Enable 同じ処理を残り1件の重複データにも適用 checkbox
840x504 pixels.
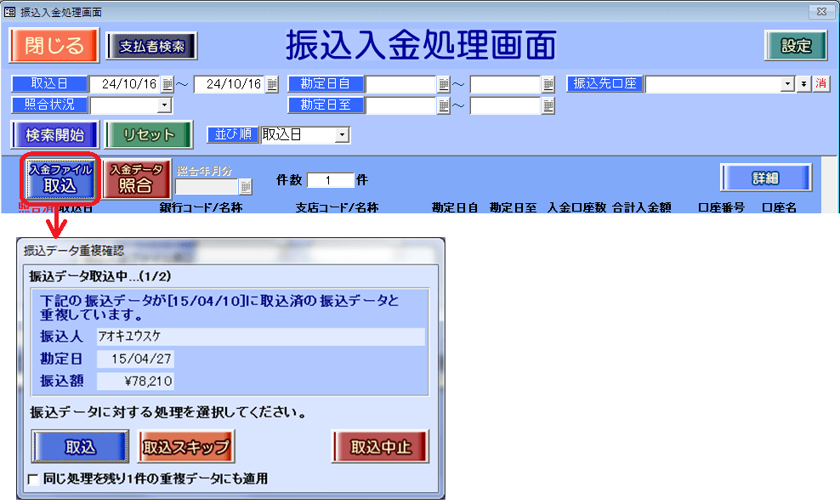tap(33, 479)
